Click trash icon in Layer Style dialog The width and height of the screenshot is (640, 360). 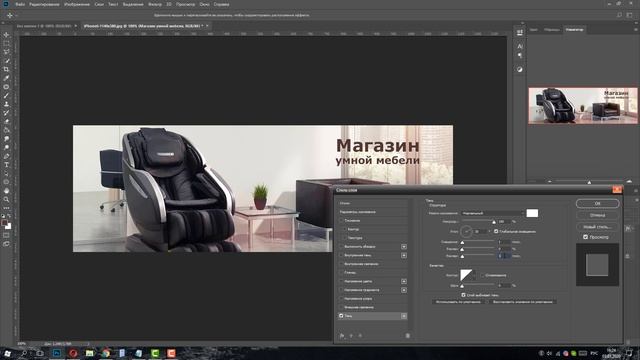pyautogui.click(x=407, y=336)
